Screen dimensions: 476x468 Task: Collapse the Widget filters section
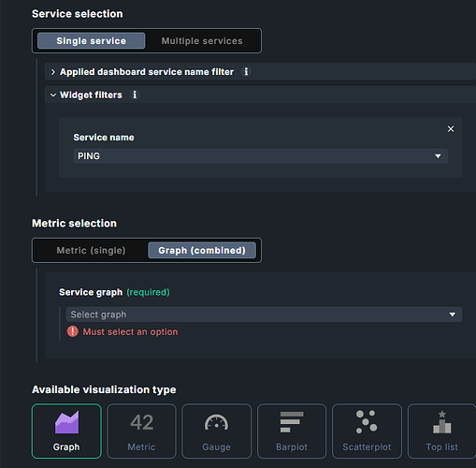tap(53, 95)
